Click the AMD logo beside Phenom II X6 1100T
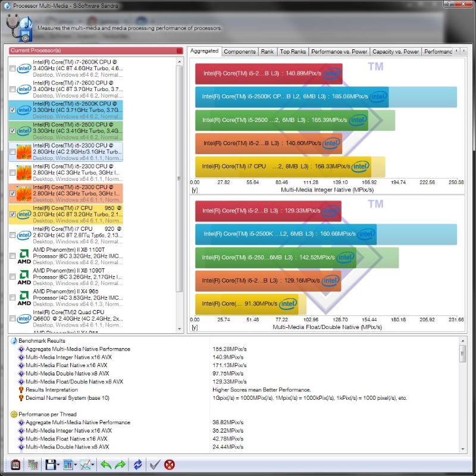476x476 pixels. (24, 256)
